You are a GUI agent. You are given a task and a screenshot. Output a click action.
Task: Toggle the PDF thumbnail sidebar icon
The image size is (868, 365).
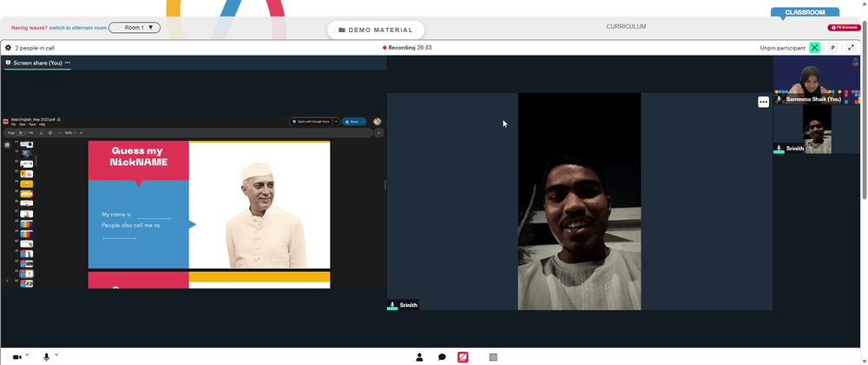pyautogui.click(x=7, y=144)
